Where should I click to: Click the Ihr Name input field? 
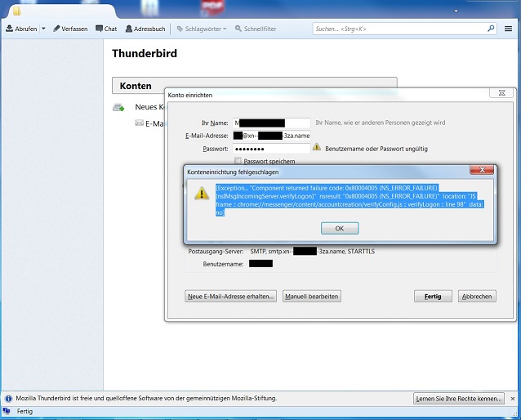click(271, 123)
